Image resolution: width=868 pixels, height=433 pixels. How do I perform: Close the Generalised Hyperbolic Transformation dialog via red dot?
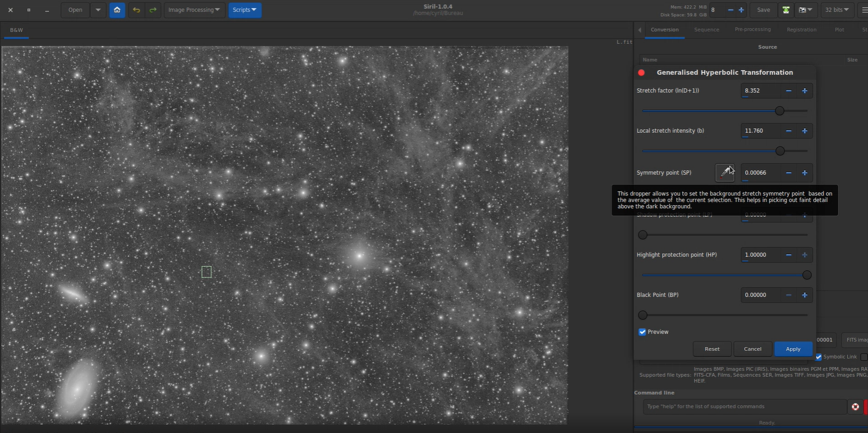pyautogui.click(x=641, y=72)
